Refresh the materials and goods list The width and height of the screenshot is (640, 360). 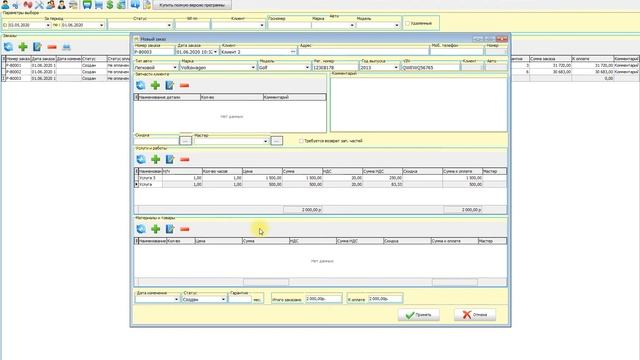pyautogui.click(x=141, y=229)
